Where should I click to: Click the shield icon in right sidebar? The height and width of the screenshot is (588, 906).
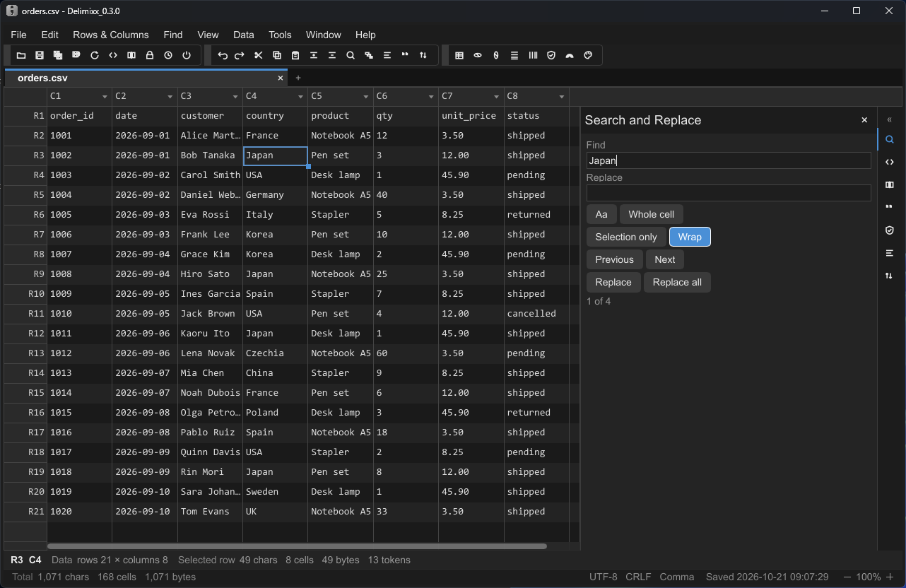coord(890,230)
